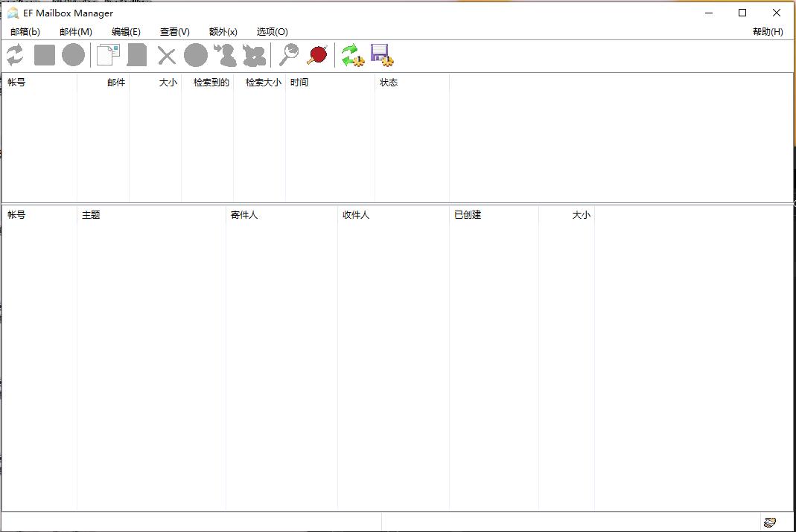Click the red paddle toolbar icon
Viewport: 796px width, 532px height.
tap(316, 55)
